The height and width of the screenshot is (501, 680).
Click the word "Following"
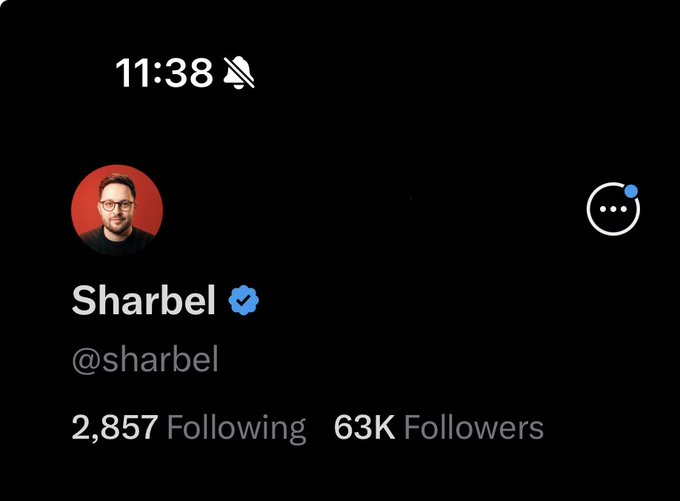237,429
